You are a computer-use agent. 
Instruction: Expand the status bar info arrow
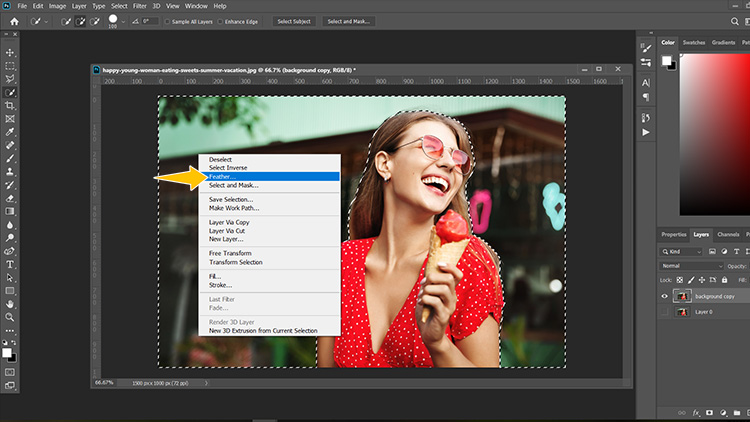coord(206,383)
